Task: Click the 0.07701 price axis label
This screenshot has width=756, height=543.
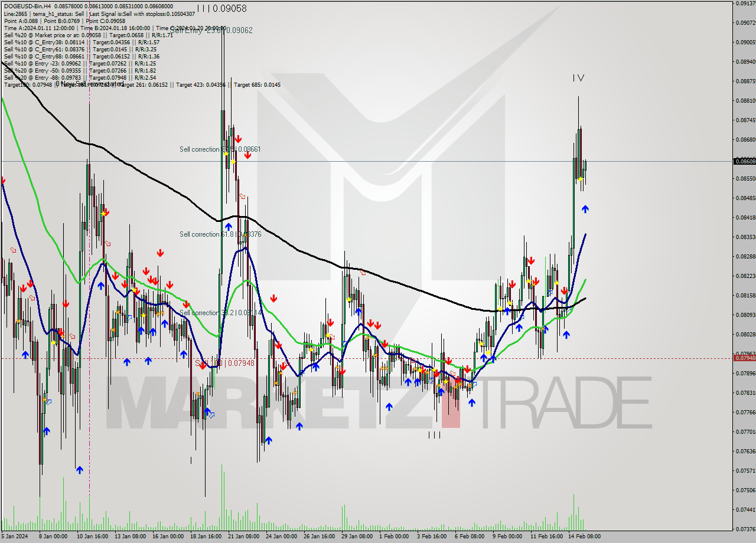Action: click(745, 432)
